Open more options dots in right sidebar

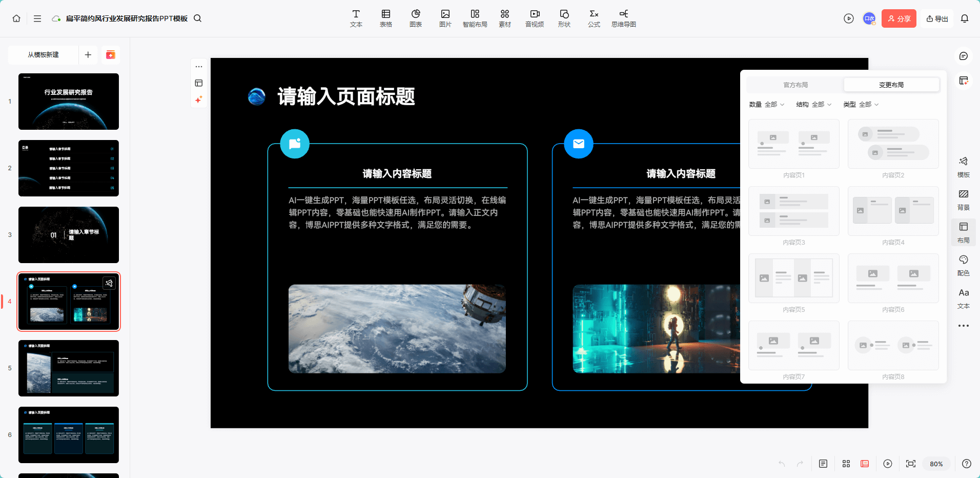click(x=964, y=326)
